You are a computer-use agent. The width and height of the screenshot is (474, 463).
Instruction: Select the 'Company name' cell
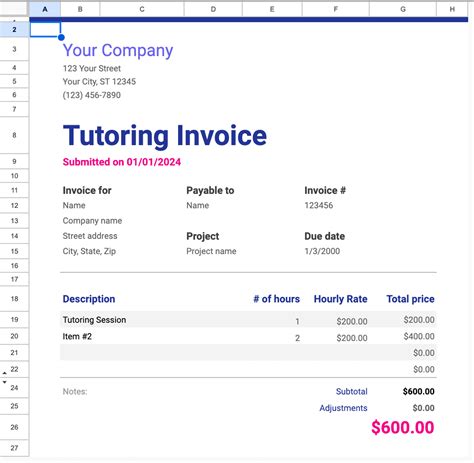click(92, 221)
